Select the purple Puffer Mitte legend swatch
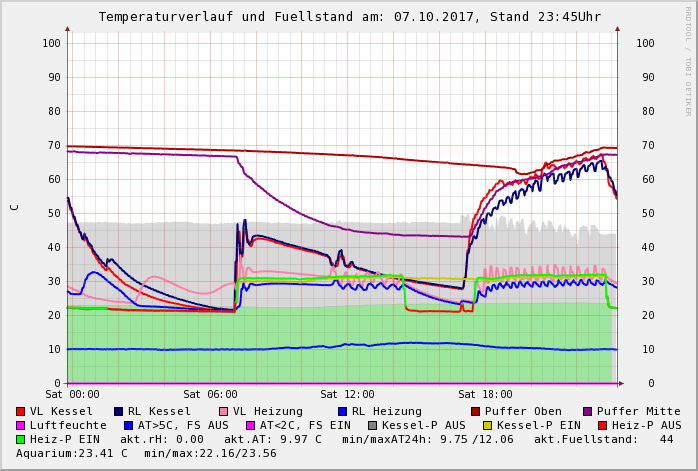The width and height of the screenshot is (698, 471). click(x=588, y=411)
